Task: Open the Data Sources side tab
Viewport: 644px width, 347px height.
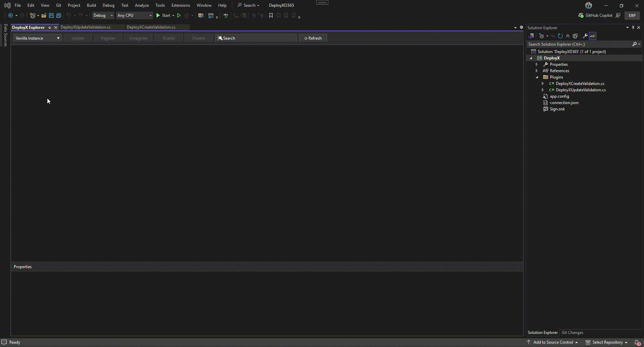Action: coord(5,35)
